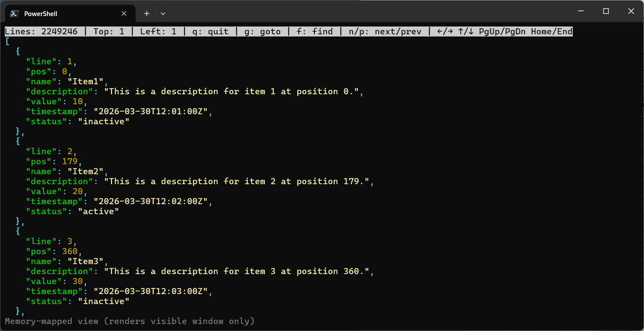Click the 'Lines: 2249246' counter
Viewport: 644px width, 331px height.
pos(42,31)
